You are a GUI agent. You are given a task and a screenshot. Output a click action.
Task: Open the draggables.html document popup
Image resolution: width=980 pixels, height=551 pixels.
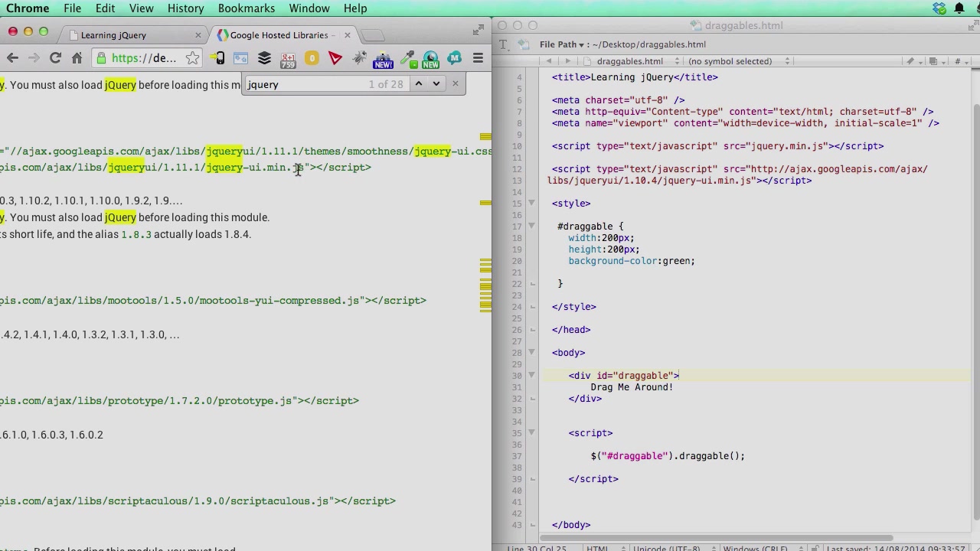[632, 61]
